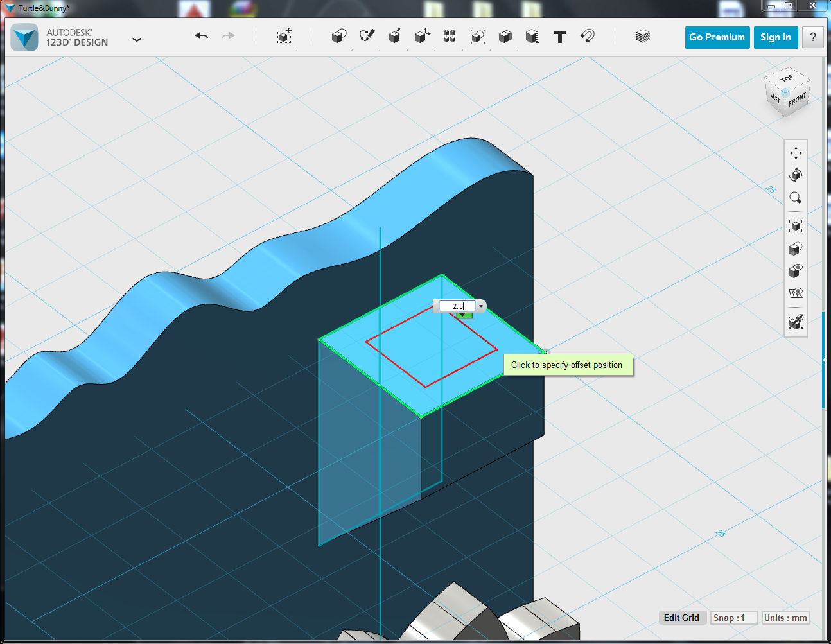
Task: Open the Units: mm selector
Action: (785, 618)
